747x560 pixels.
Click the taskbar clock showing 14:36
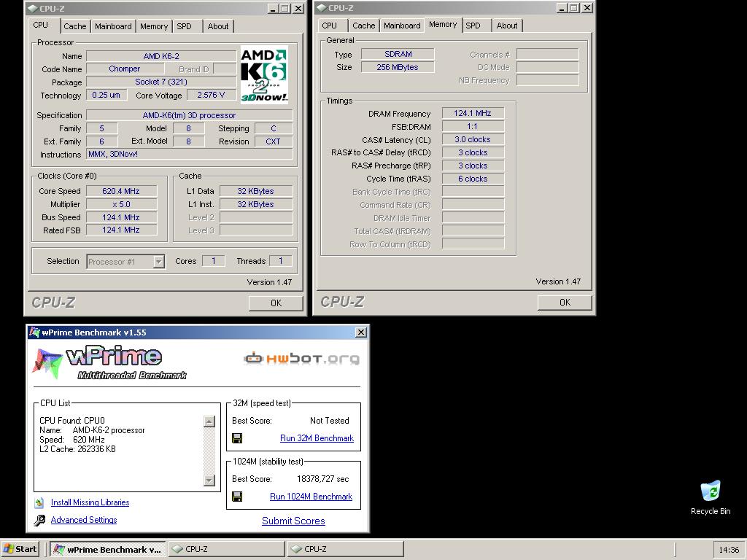click(x=729, y=550)
